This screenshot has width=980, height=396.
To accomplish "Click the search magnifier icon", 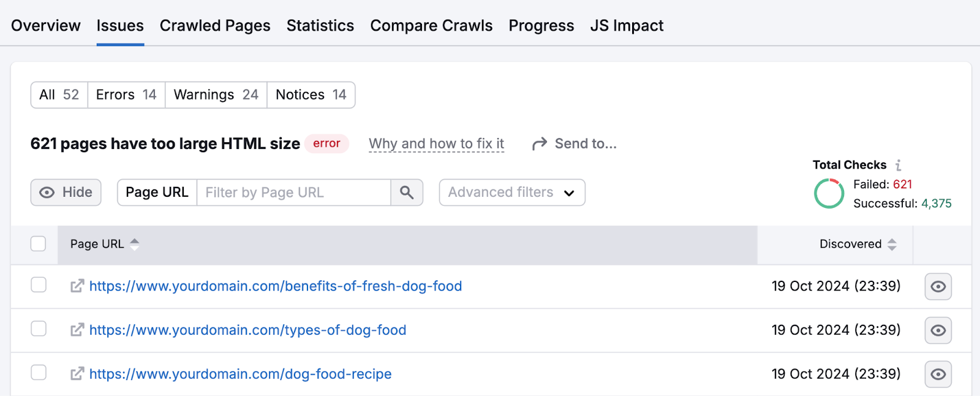I will click(407, 192).
